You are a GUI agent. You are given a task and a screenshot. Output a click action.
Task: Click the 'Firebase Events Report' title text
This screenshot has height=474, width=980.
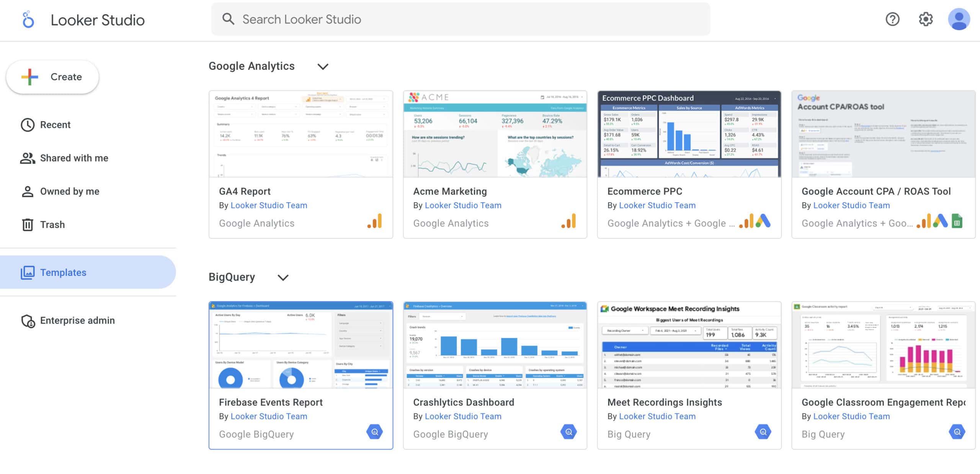click(x=271, y=402)
